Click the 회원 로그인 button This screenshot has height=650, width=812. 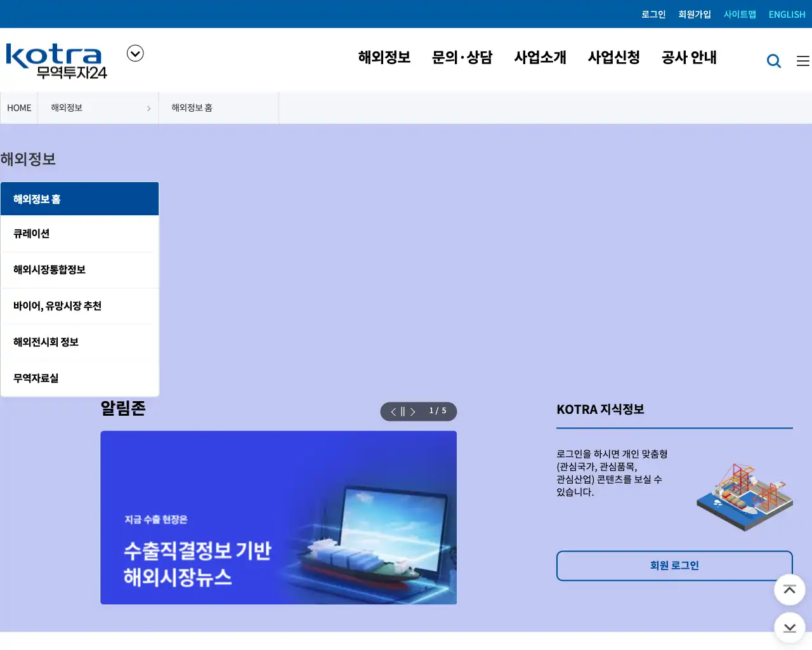[x=674, y=566]
